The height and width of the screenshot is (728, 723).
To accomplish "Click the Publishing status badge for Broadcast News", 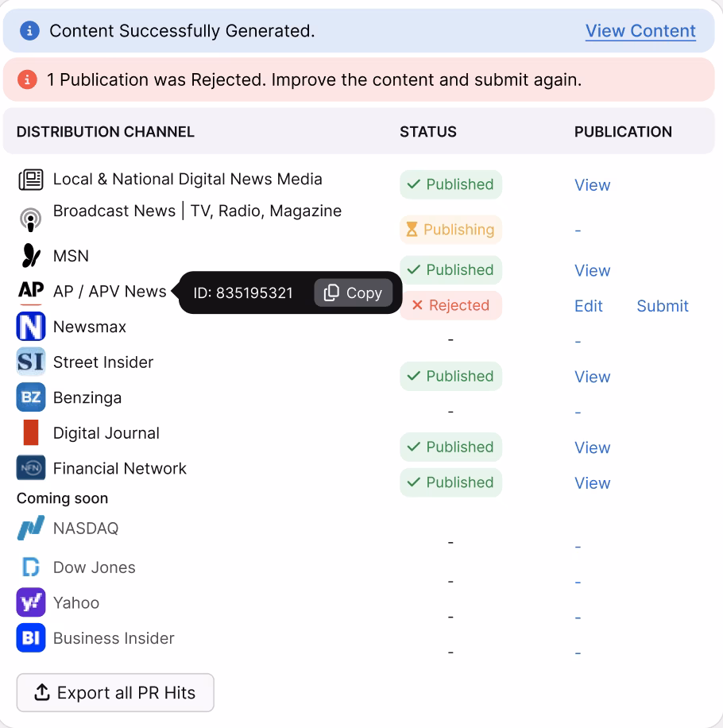I will [x=450, y=230].
